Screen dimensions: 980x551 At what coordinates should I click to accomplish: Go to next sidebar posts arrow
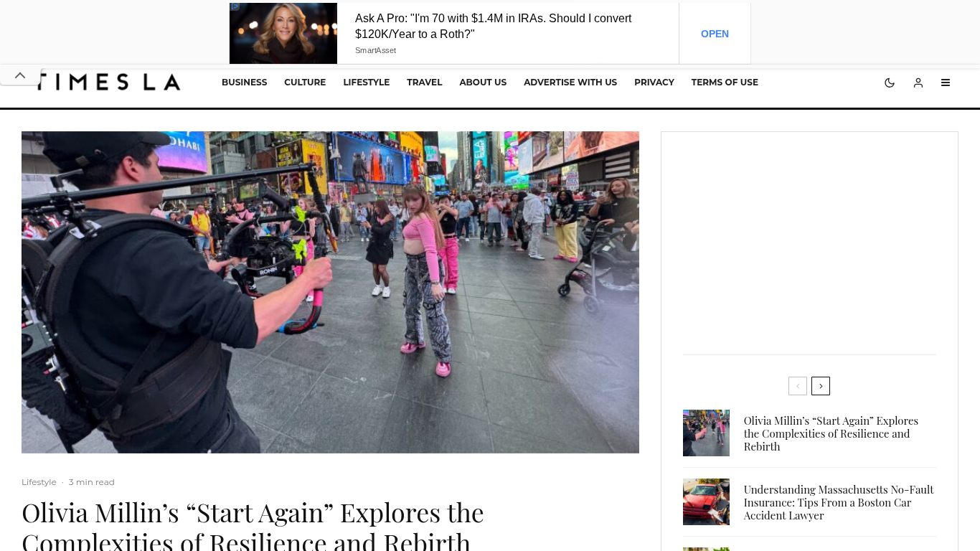pos(821,386)
